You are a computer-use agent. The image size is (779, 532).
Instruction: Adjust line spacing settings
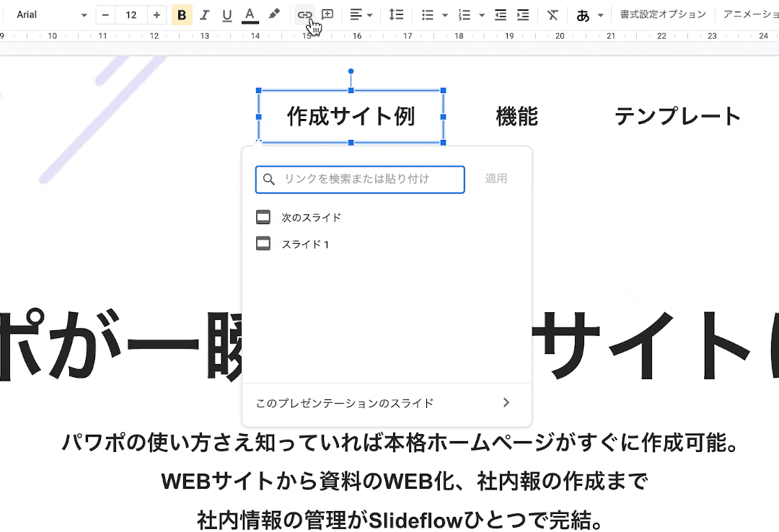[396, 14]
